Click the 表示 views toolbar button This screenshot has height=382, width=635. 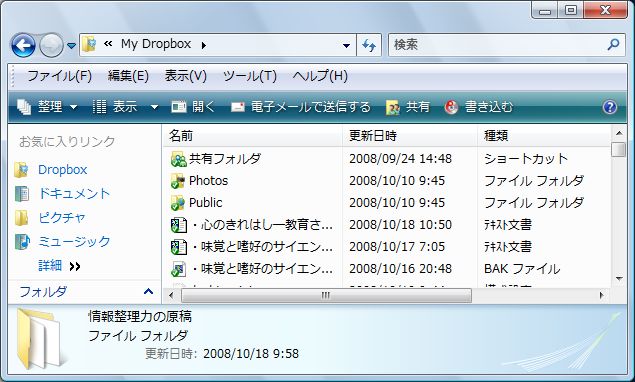pyautogui.click(x=115, y=107)
